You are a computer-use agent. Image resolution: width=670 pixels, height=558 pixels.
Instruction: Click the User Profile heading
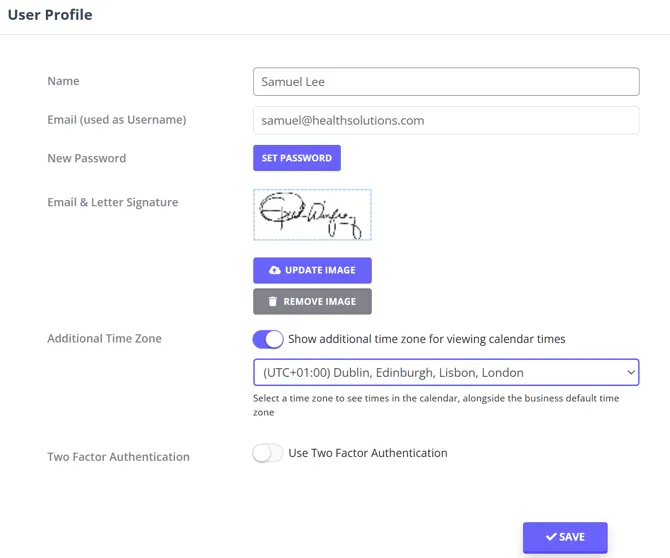point(50,15)
